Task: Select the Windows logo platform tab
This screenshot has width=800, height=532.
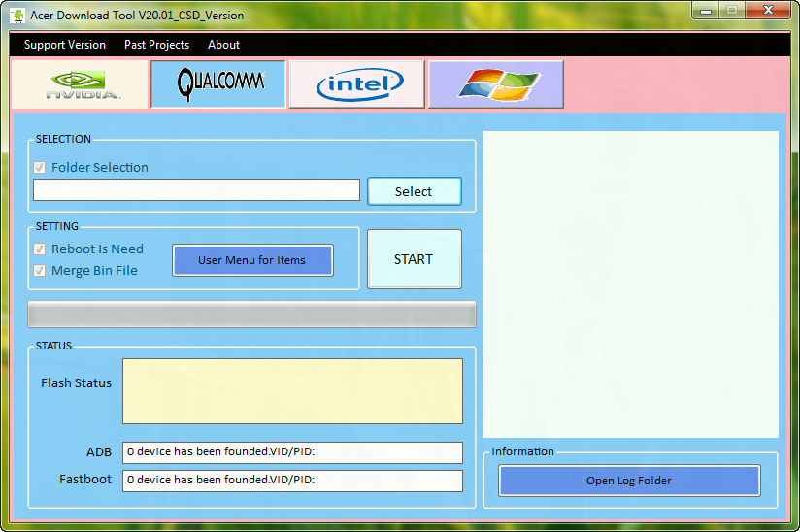Action: pyautogui.click(x=496, y=84)
